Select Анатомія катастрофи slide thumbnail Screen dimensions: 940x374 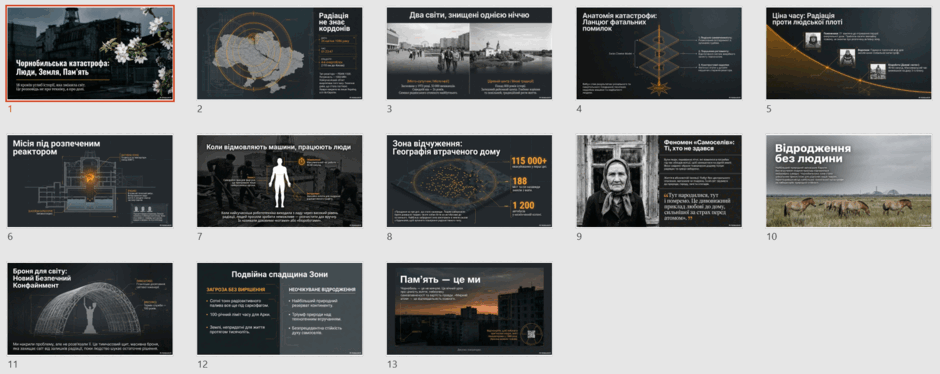click(659, 53)
